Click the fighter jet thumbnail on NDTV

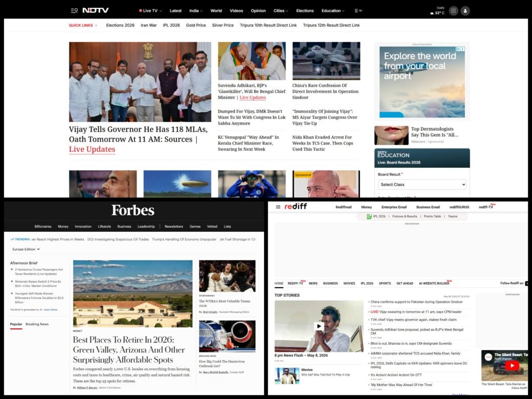(326, 61)
